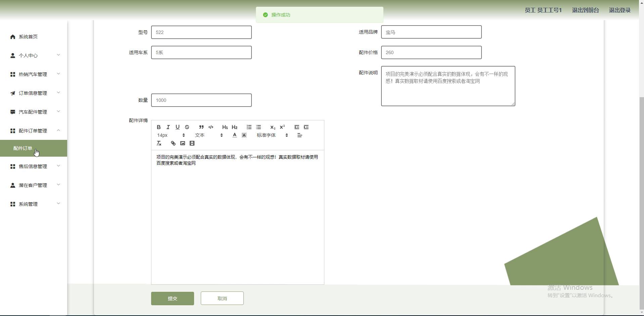Insert blockquote in editor
This screenshot has width=644, height=316.
point(201,127)
